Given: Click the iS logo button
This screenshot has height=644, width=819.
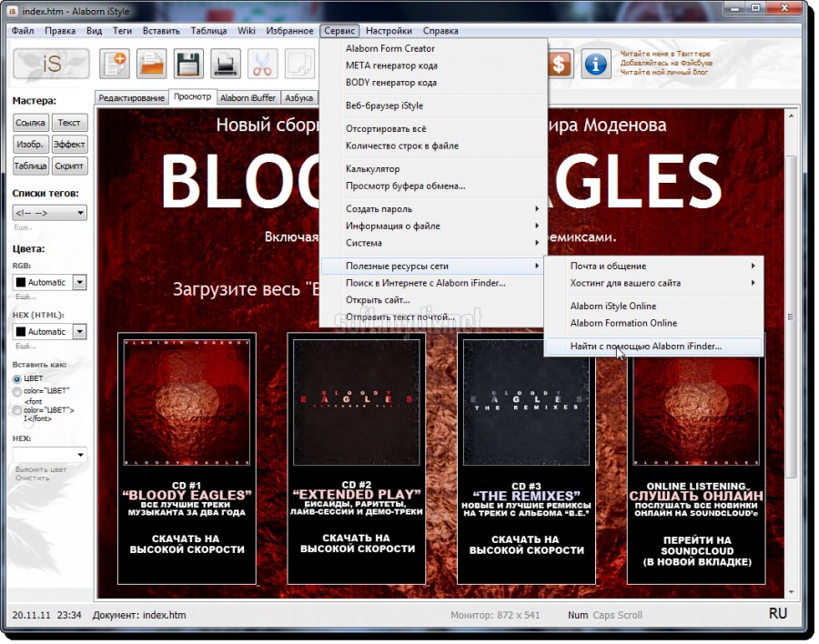Looking at the screenshot, I should point(51,64).
